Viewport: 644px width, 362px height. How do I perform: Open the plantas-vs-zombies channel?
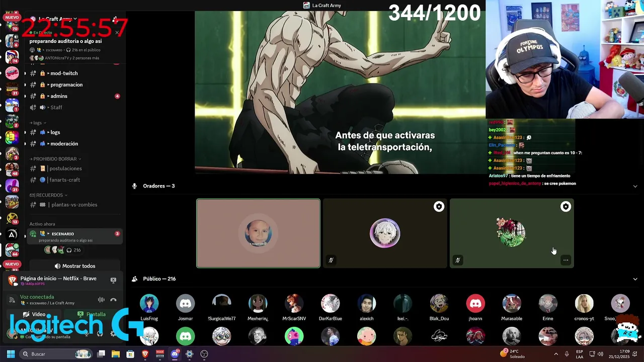74,205
